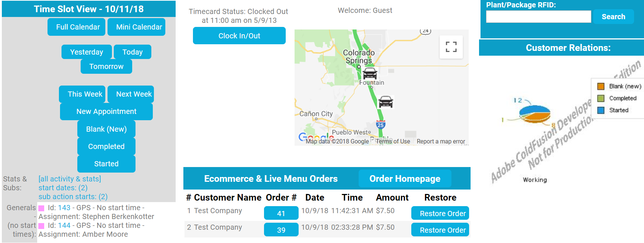The width and height of the screenshot is (644, 243).
Task: Click the car marker north of the I-25 shield
Action: [386, 101]
